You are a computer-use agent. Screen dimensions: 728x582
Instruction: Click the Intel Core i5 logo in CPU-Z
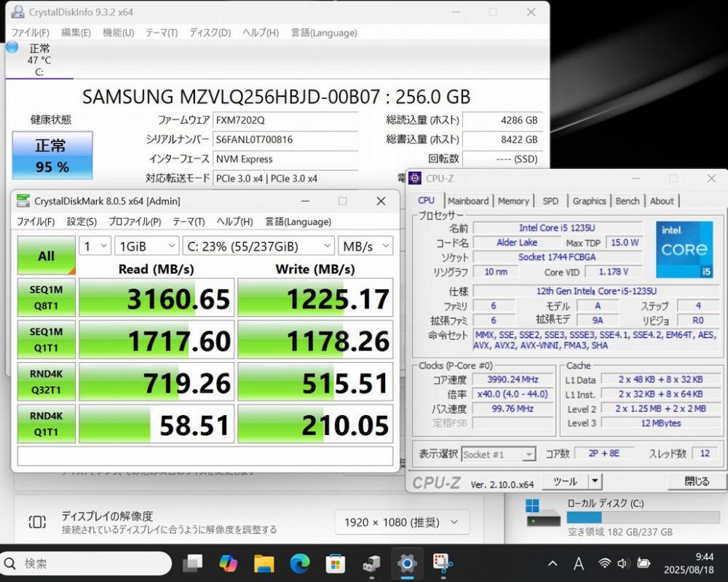[x=684, y=249]
